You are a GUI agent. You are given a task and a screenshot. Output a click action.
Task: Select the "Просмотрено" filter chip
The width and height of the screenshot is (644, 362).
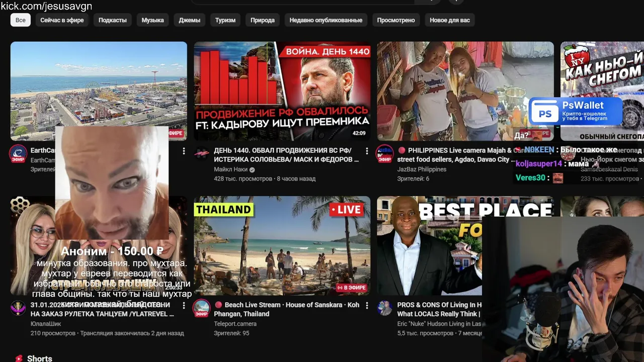coord(396,20)
